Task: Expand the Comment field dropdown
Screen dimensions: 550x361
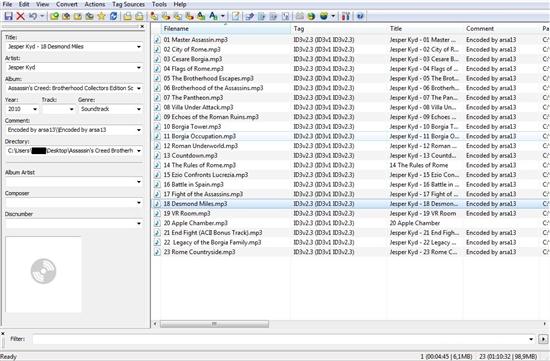Action: pyautogui.click(x=139, y=130)
